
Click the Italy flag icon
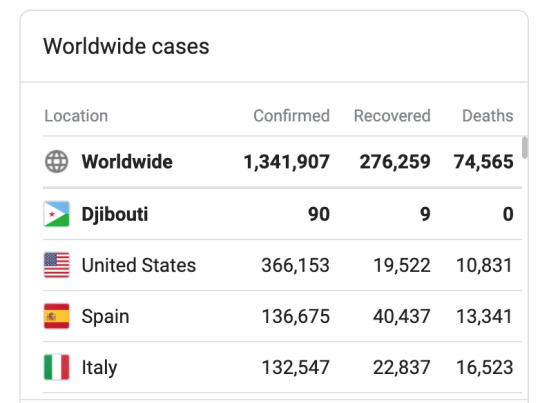(56, 367)
